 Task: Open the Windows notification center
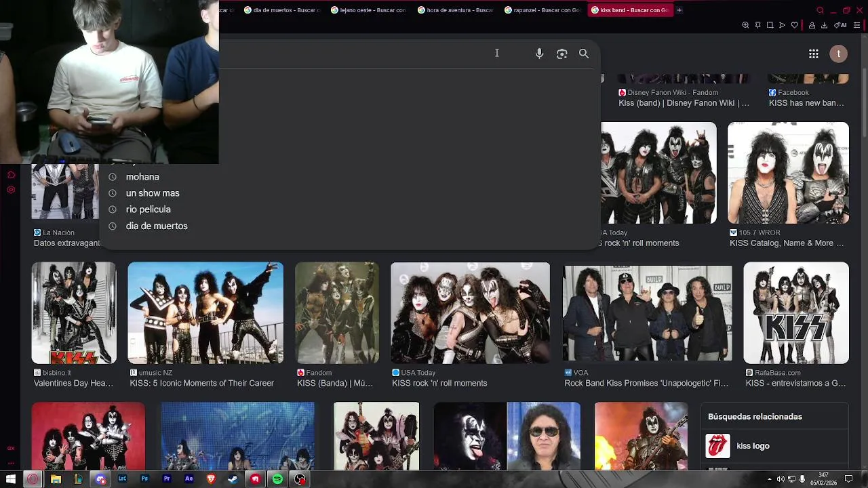(x=848, y=479)
